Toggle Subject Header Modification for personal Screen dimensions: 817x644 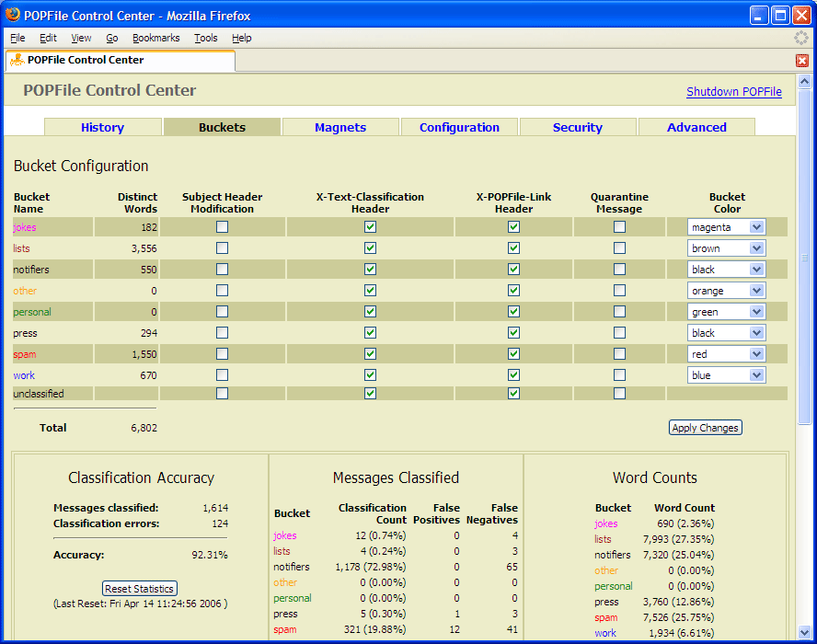[222, 312]
